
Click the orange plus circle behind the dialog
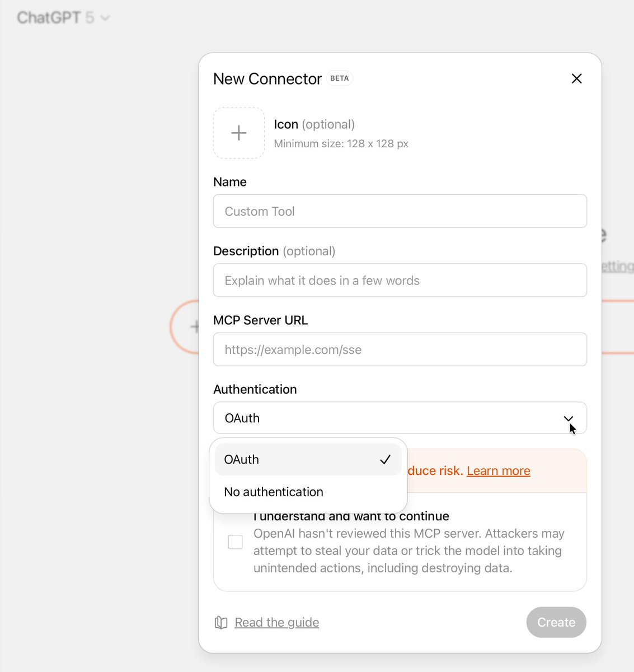195,326
